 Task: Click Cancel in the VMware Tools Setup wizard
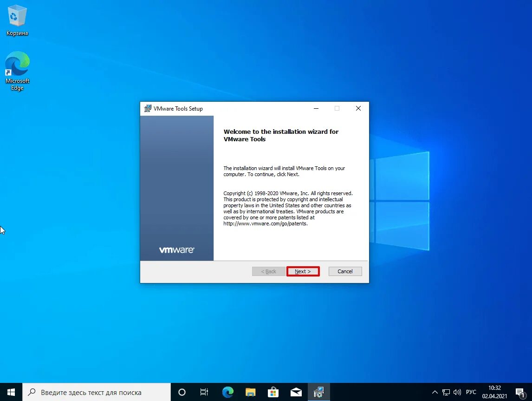click(345, 271)
